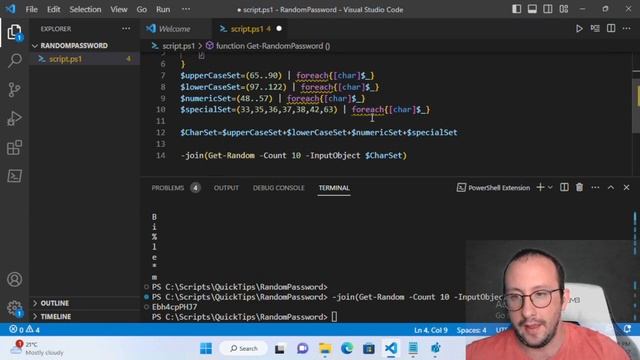Open the weather widget in taskbar
This screenshot has width=640, height=360.
37,348
